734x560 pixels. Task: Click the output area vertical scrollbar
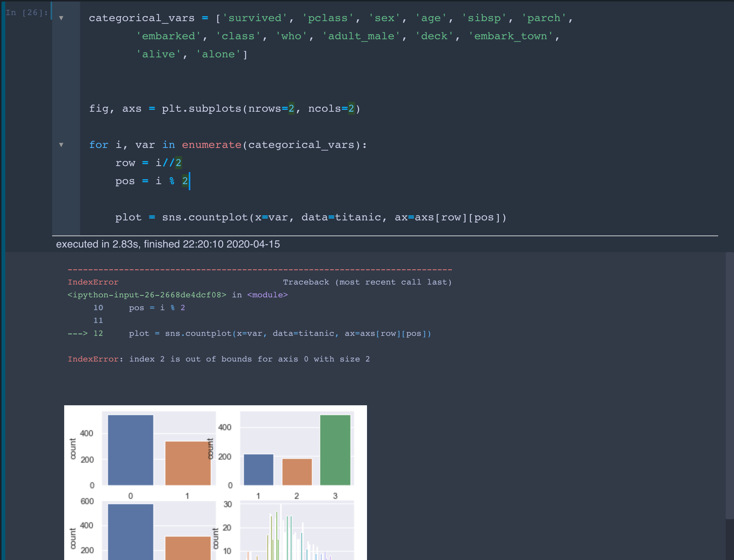click(729, 385)
